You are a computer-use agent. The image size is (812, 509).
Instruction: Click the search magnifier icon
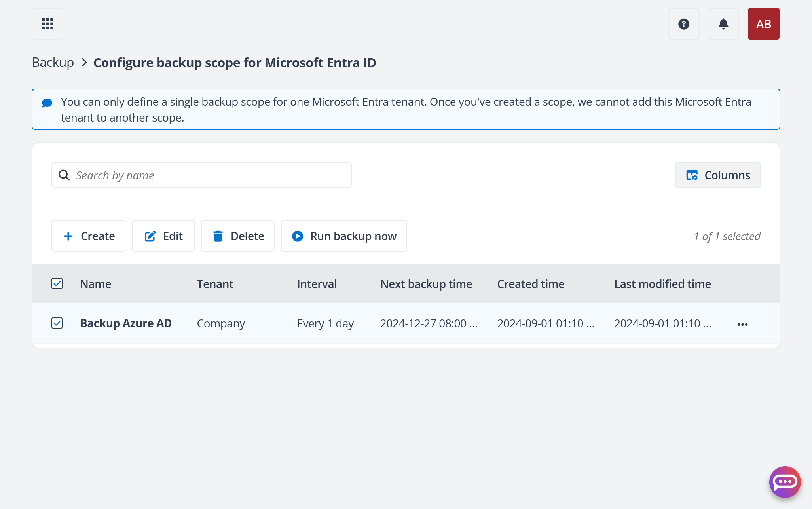coord(64,175)
